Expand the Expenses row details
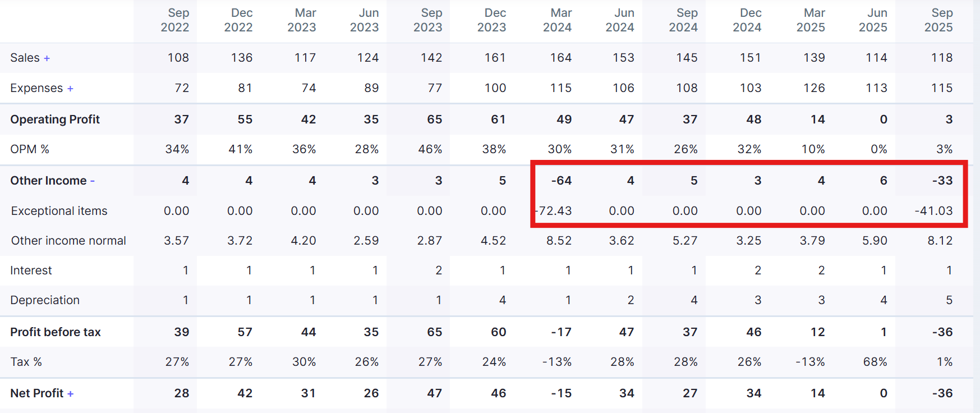The height and width of the screenshot is (413, 980). pyautogui.click(x=70, y=89)
